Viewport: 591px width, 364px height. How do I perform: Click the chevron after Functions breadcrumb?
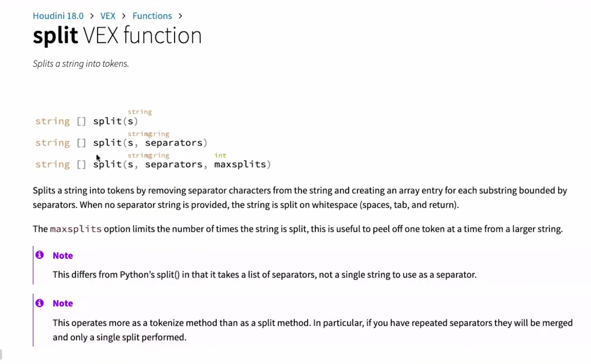(x=180, y=16)
